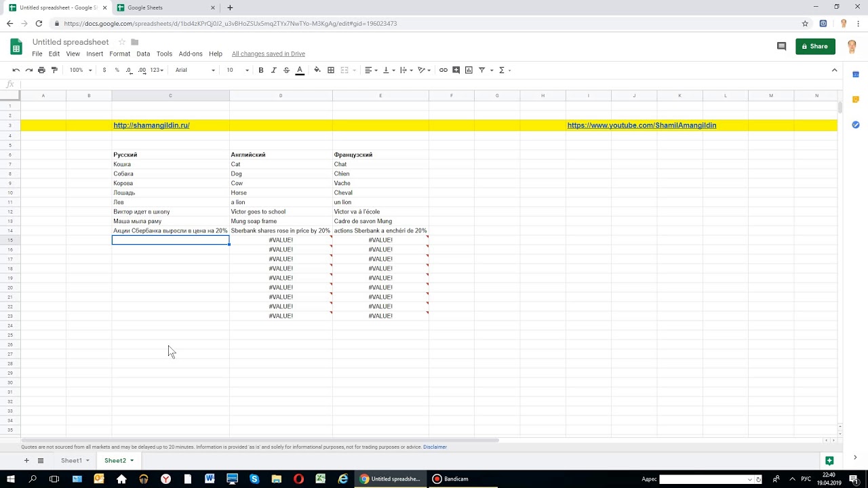Screen dimensions: 868x488
Task: Open the Borders tool
Action: click(x=331, y=70)
